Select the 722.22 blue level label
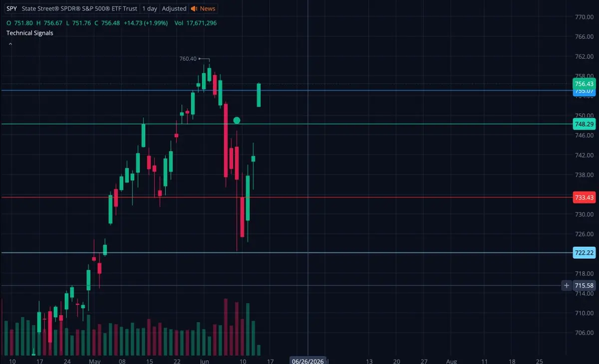 pos(585,253)
